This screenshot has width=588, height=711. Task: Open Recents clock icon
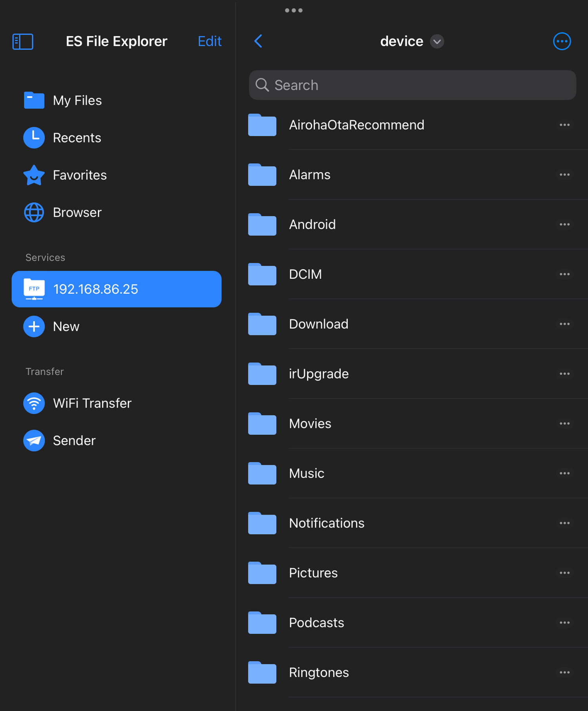click(34, 138)
